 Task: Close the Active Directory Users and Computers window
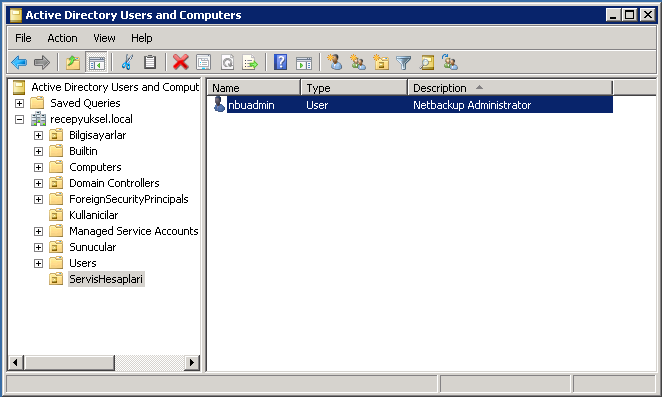pyautogui.click(x=648, y=15)
